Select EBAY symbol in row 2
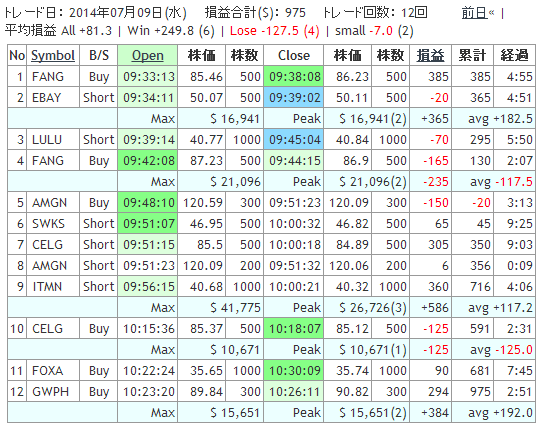This screenshot has width=540, height=429. click(46, 97)
